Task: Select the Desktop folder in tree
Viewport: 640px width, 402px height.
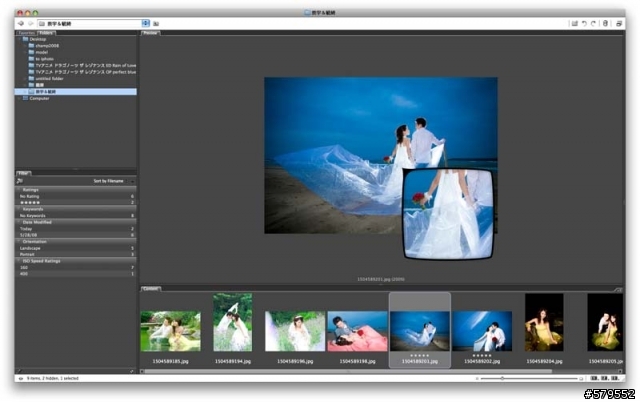Action: tap(38, 39)
